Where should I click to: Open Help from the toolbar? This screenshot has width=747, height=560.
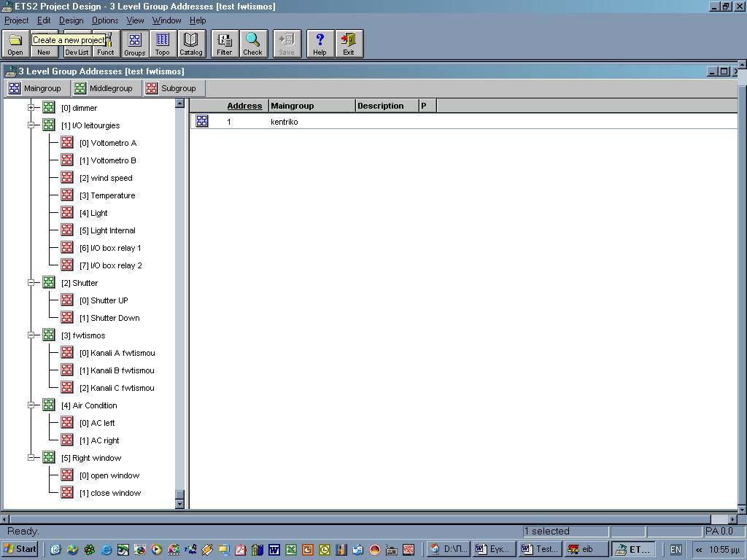tap(320, 44)
